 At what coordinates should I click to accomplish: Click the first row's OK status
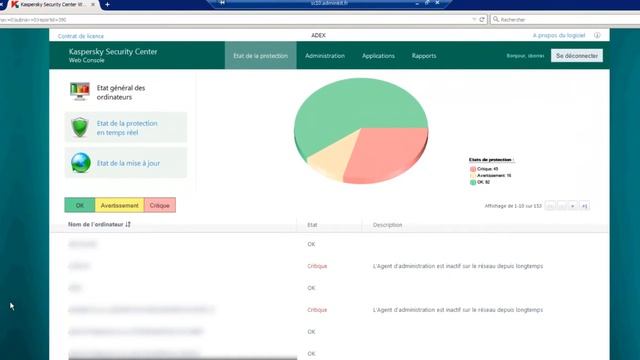click(x=311, y=244)
